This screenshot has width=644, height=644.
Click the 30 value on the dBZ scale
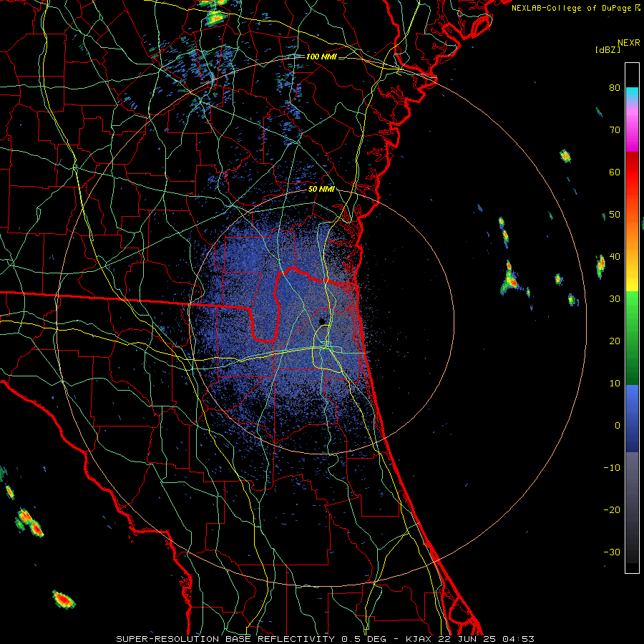tap(615, 299)
